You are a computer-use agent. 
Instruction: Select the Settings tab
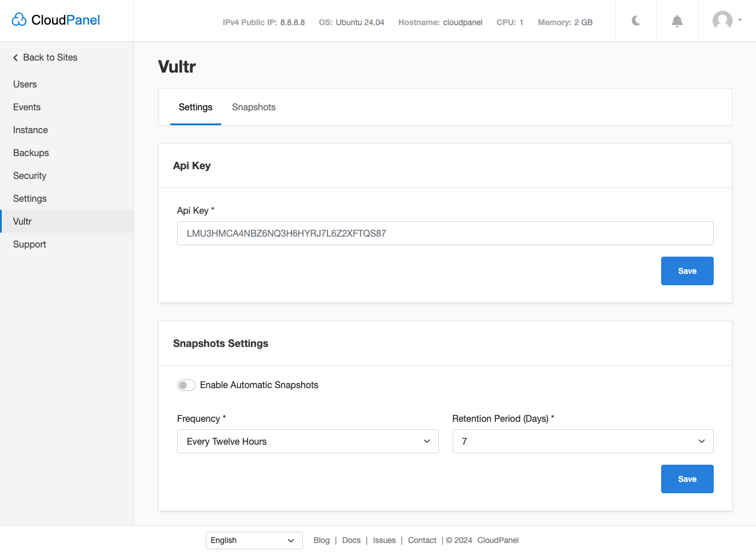[195, 107]
